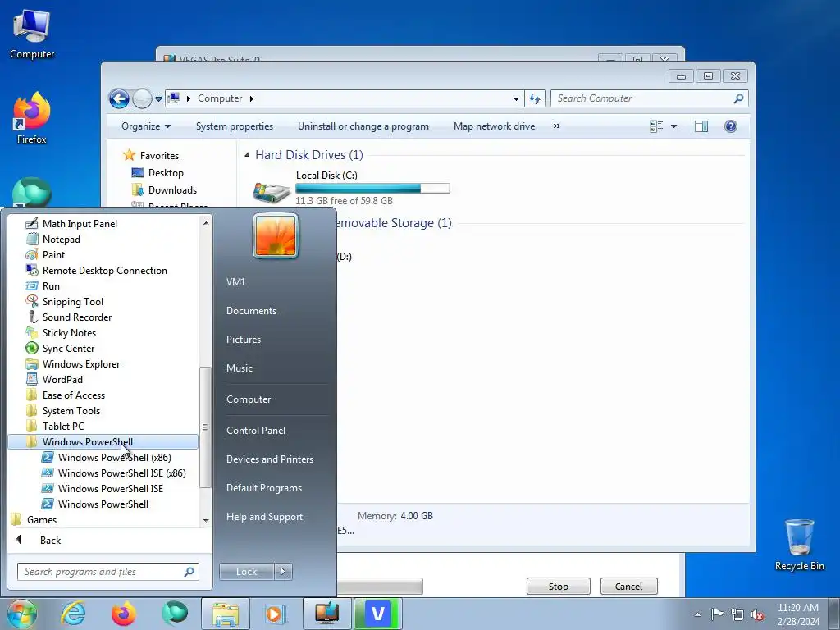Launch Sync Center

point(68,348)
